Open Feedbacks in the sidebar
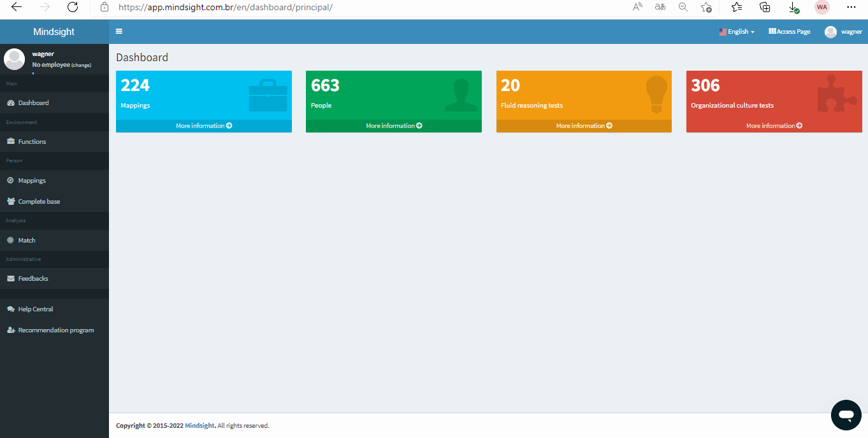 54,278
